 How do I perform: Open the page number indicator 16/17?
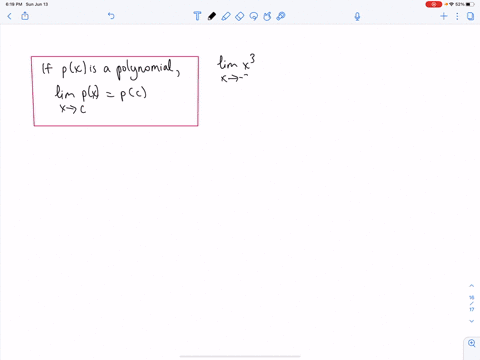472,303
